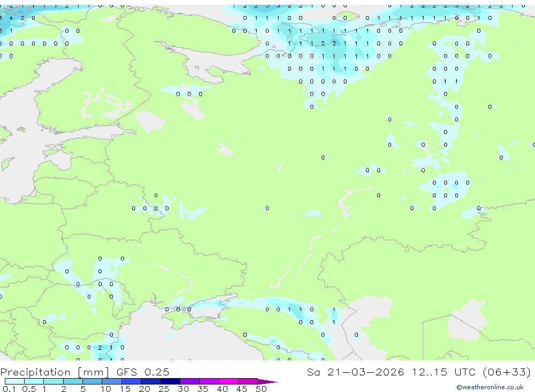Viewport: 535px width, 392px height.
Task: Click the '20' legend scale label
Action: click(x=144, y=389)
